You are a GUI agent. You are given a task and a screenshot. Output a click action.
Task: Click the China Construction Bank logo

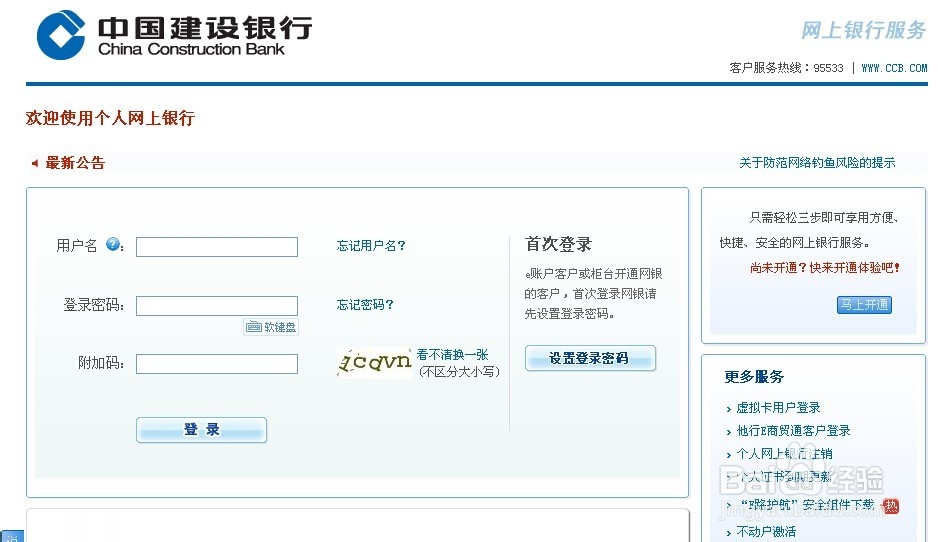(174, 35)
